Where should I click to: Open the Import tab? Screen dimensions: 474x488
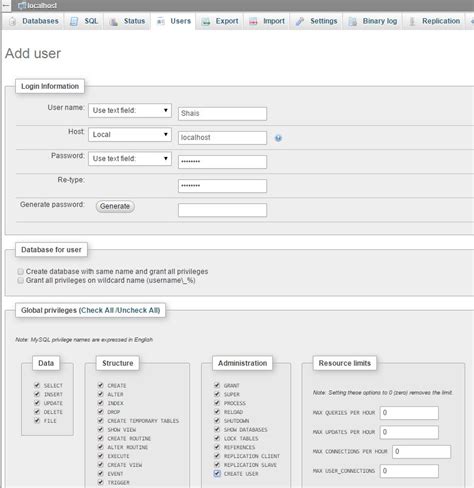pos(267,21)
